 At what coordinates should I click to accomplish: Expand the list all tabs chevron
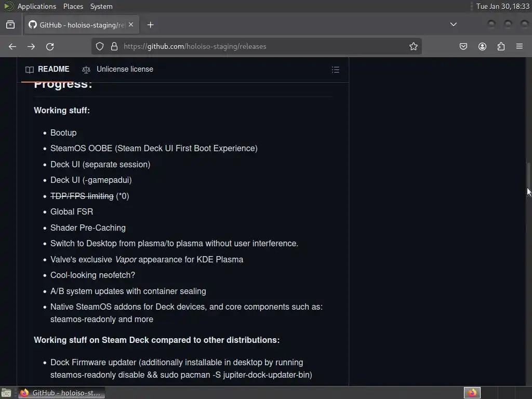[453, 24]
